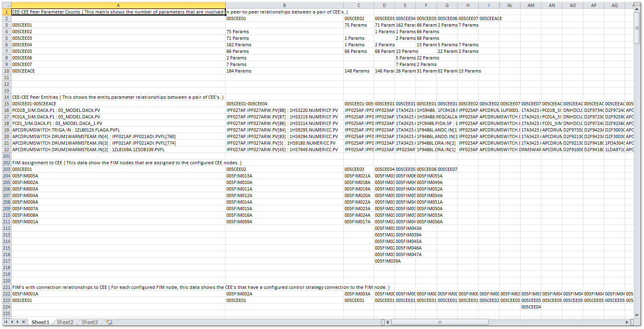Select row 202 header

(x=7, y=163)
